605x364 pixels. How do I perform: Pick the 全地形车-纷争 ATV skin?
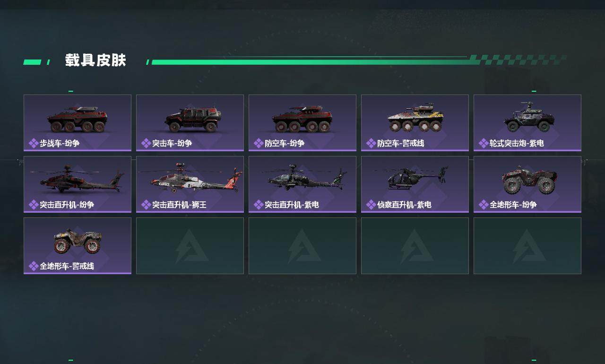click(x=527, y=184)
